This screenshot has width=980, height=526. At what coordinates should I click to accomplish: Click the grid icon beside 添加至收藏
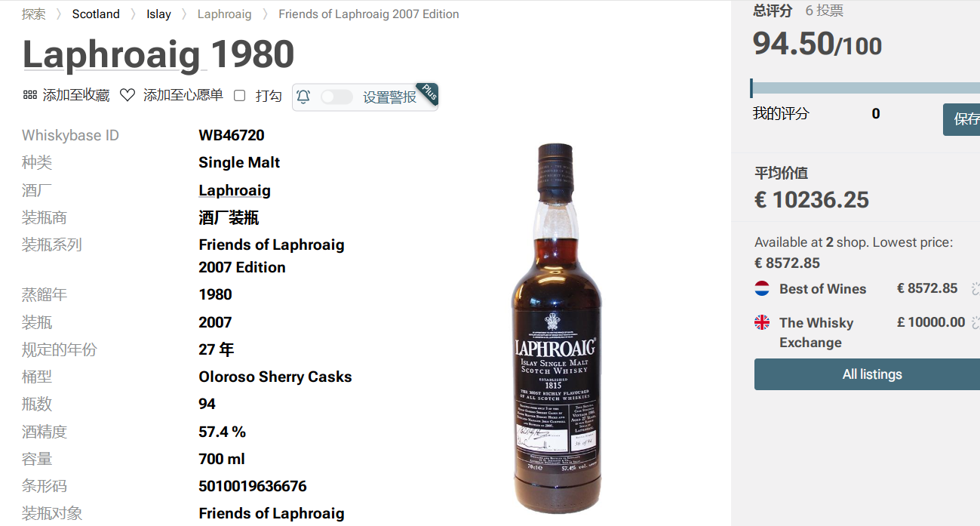(x=30, y=95)
